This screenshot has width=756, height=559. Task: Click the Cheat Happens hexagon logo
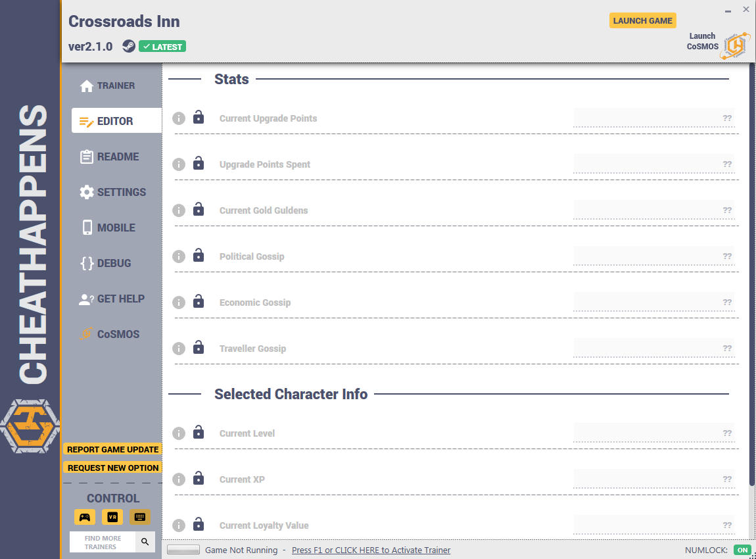click(30, 426)
